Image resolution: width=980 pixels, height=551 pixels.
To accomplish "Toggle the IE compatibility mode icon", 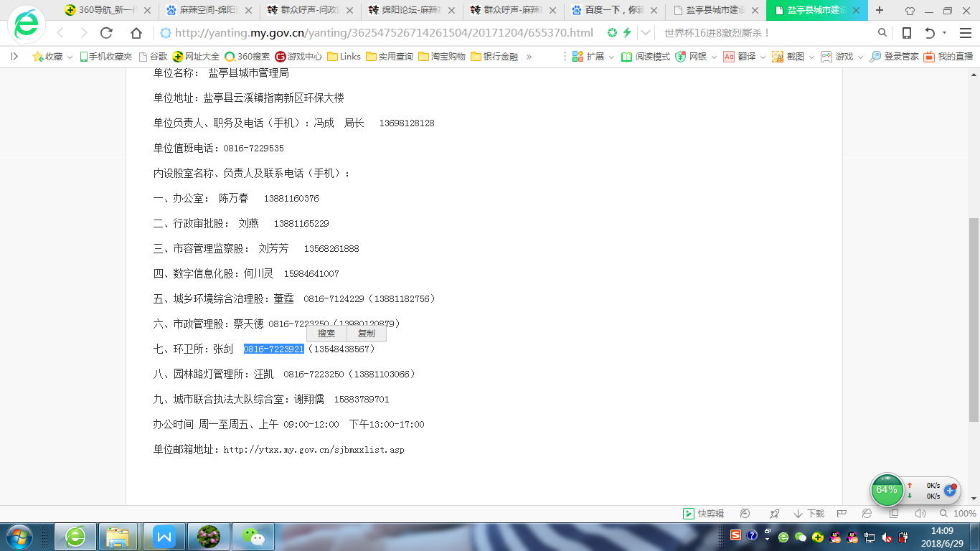I will click(x=867, y=514).
